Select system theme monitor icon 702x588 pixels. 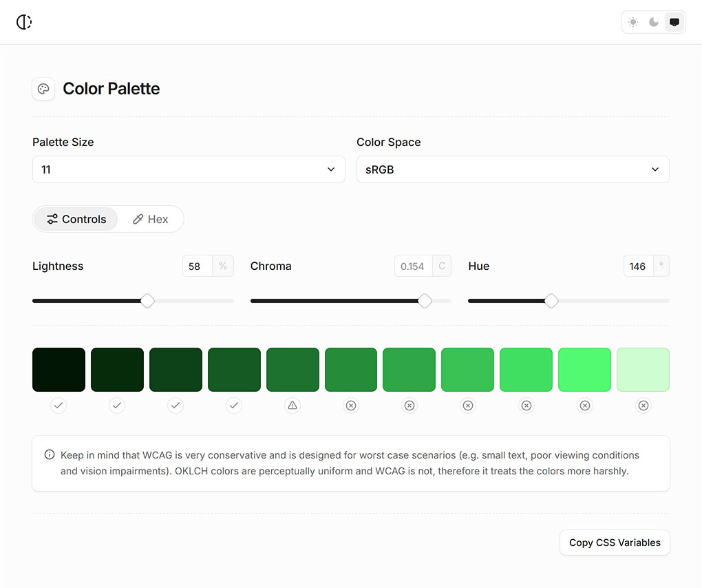point(674,22)
